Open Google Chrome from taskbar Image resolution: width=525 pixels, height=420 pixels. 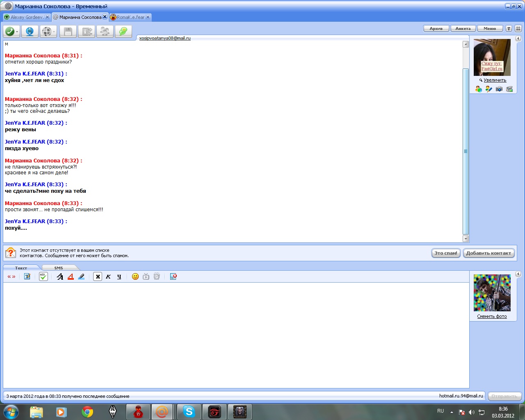pos(87,411)
